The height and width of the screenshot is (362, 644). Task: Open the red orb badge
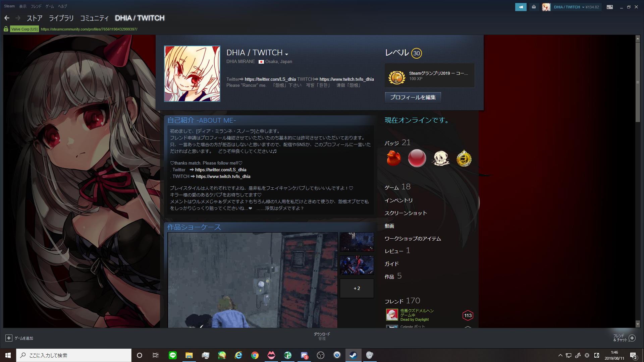point(417,158)
